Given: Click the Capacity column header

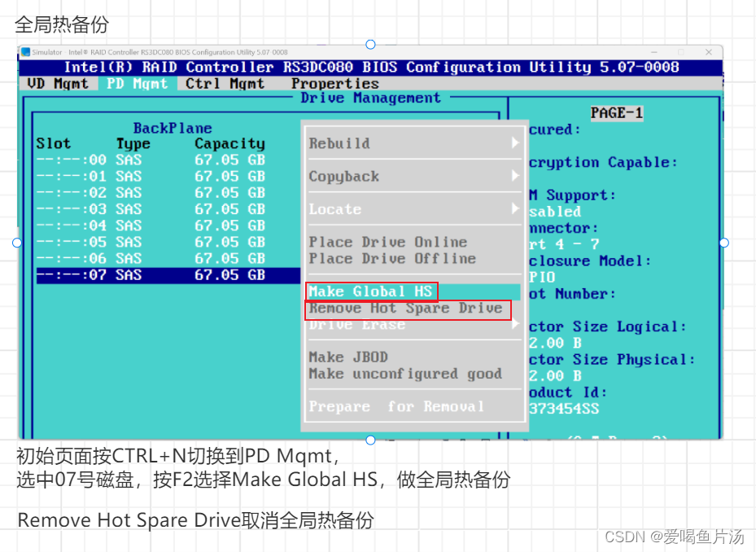Looking at the screenshot, I should tap(230, 143).
